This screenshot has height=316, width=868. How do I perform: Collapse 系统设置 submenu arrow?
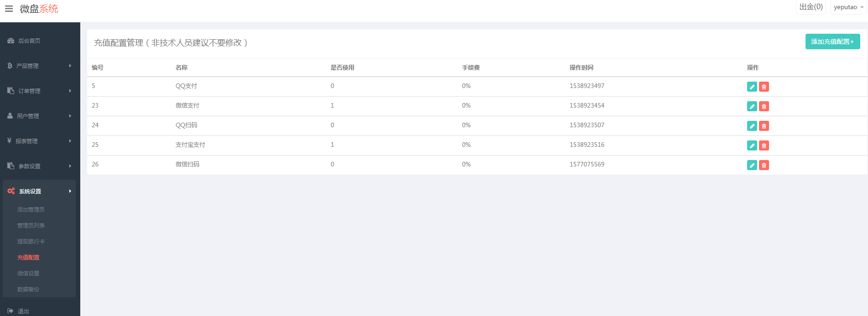tap(70, 191)
